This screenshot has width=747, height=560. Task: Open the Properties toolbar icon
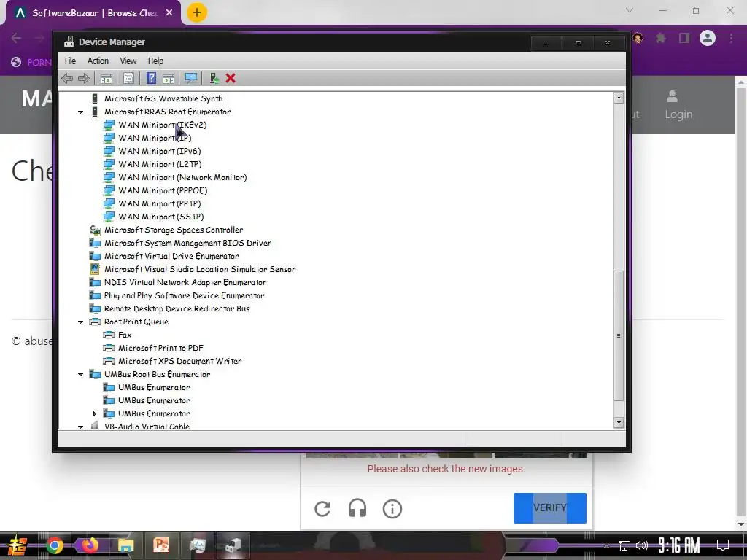tap(128, 78)
